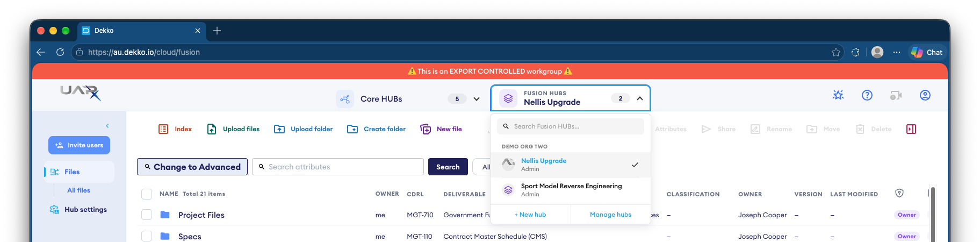Collapse the left sidebar chevron

click(107, 126)
